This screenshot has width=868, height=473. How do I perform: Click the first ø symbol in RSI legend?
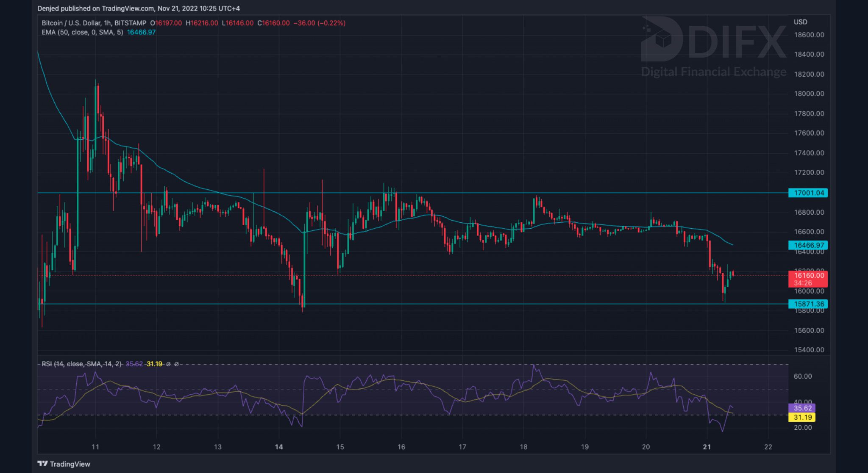pos(168,364)
